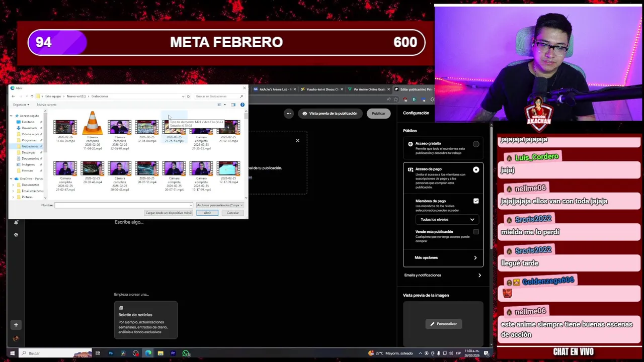
Task: Switch to the Editar publicación tab
Action: pos(415,89)
